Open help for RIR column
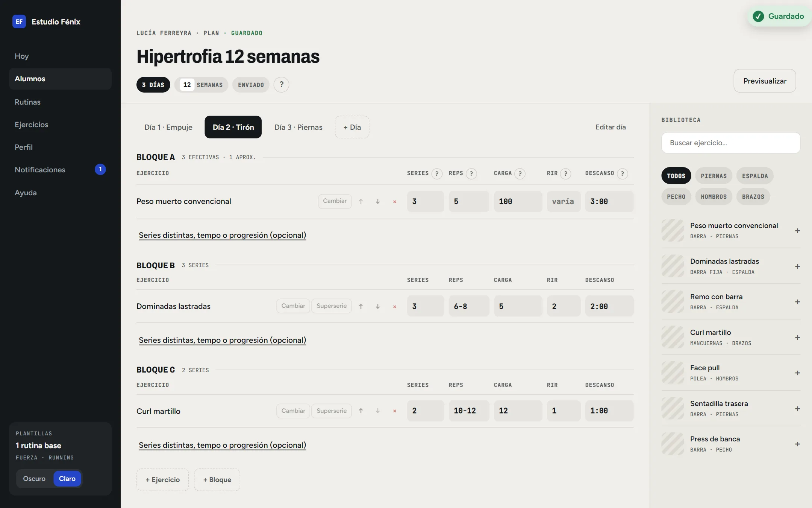Image resolution: width=812 pixels, height=508 pixels. [566, 173]
